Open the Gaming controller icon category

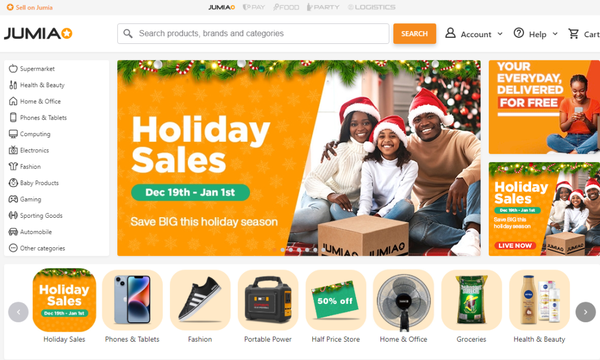click(13, 199)
